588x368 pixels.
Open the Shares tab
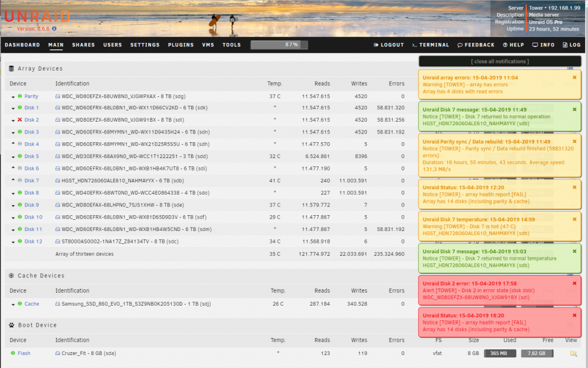click(x=83, y=45)
